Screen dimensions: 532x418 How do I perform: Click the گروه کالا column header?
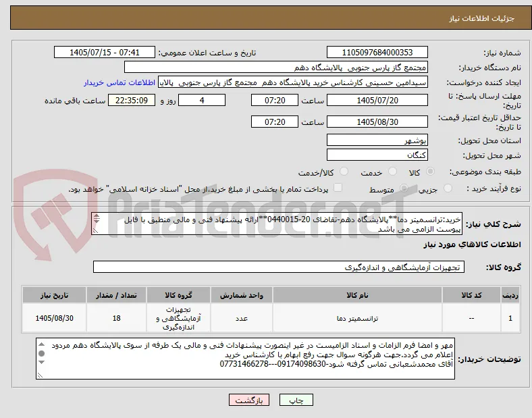pyautogui.click(x=178, y=295)
